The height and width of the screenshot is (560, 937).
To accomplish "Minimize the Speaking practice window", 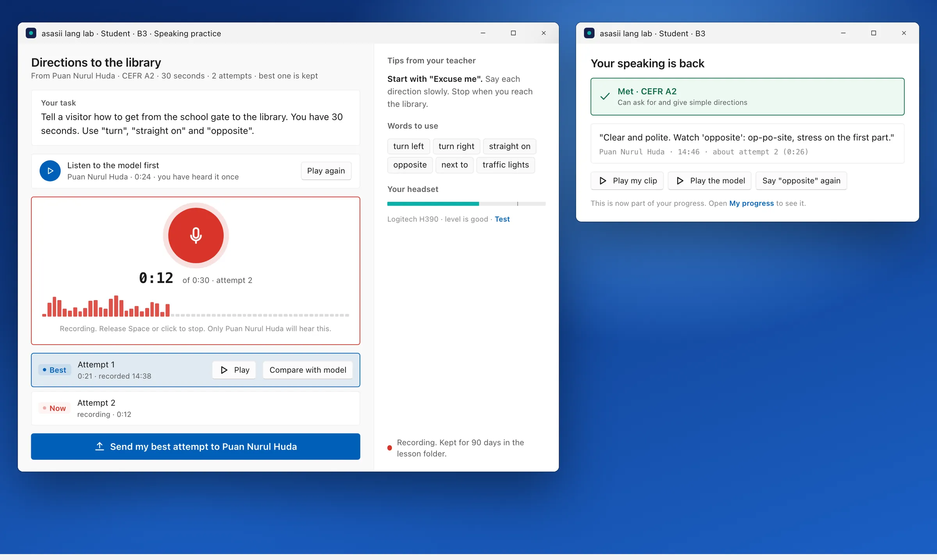I will click(x=483, y=33).
